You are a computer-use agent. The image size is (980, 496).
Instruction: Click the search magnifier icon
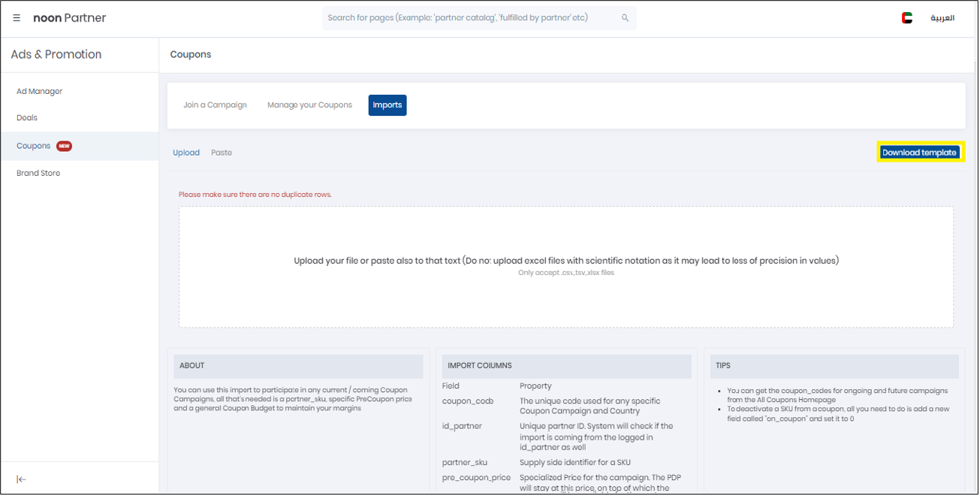(625, 18)
